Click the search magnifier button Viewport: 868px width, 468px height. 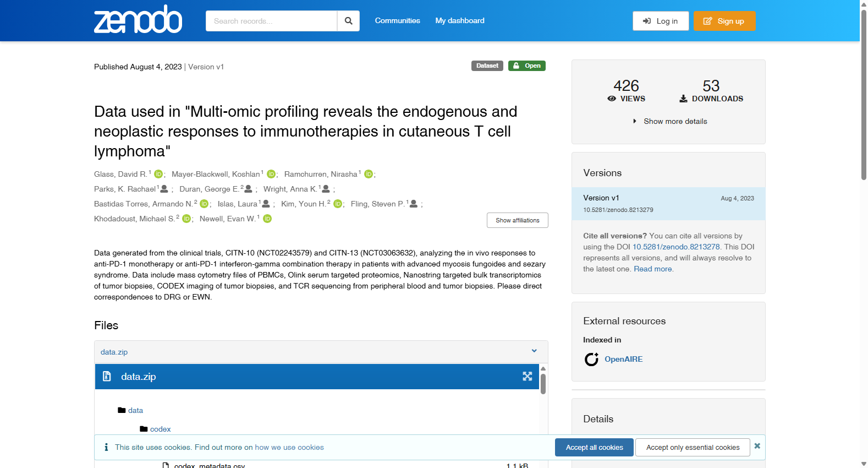(x=348, y=21)
